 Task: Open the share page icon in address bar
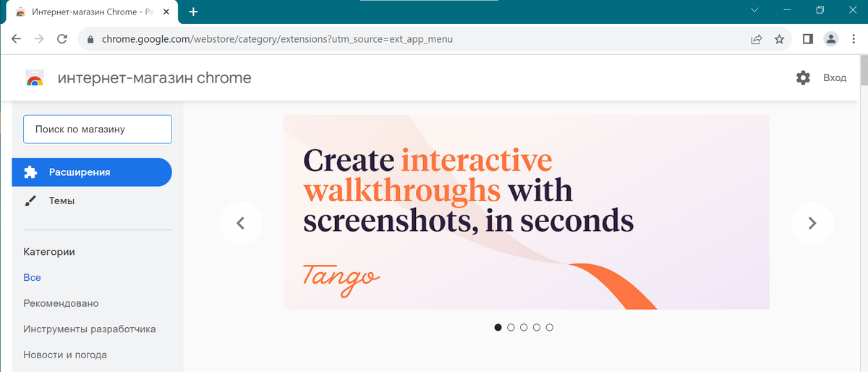(x=757, y=39)
